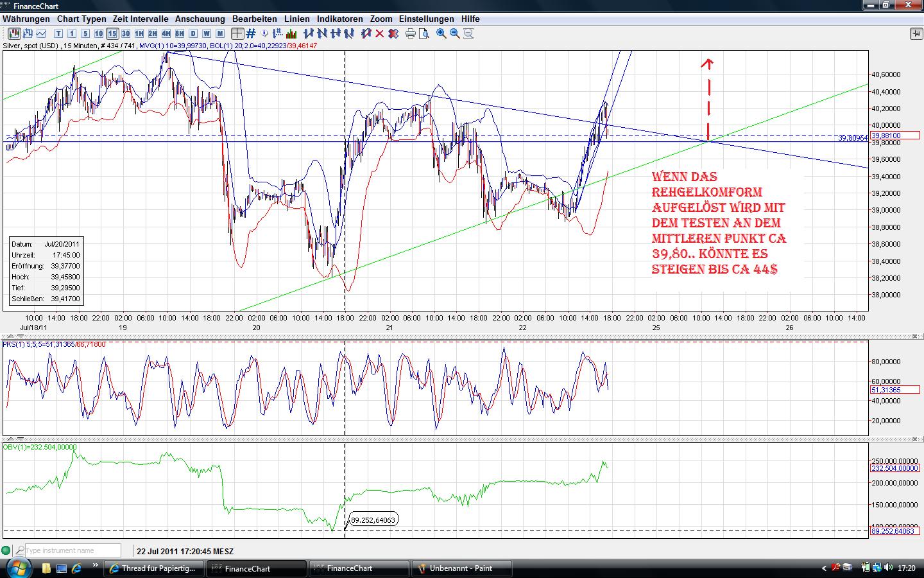Select the rising trend line tool
This screenshot has width=924, height=578.
pyautogui.click(x=309, y=33)
